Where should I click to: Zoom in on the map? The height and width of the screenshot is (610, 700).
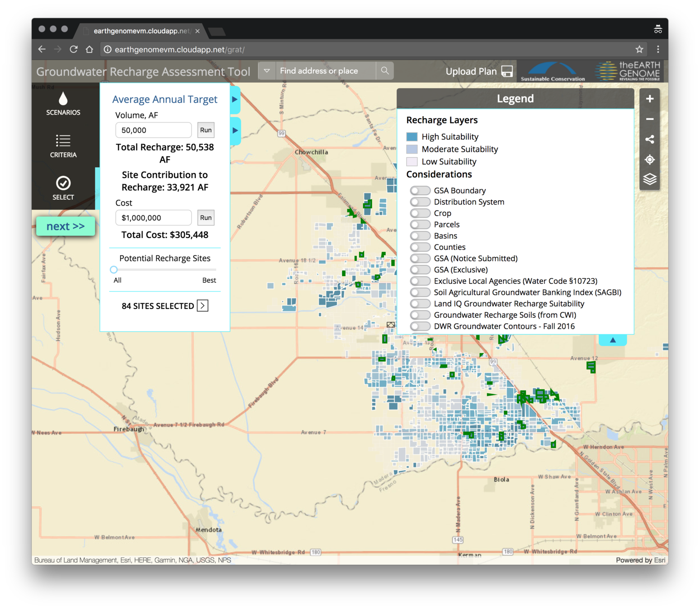tap(650, 99)
